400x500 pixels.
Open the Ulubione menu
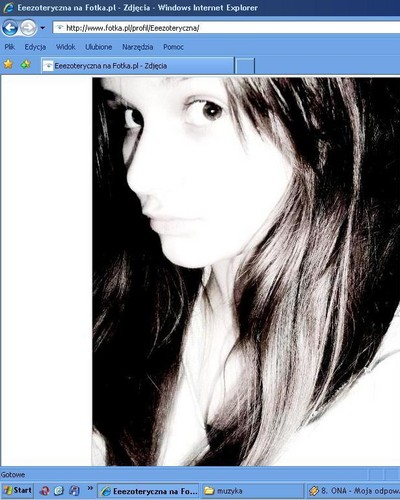tap(99, 47)
